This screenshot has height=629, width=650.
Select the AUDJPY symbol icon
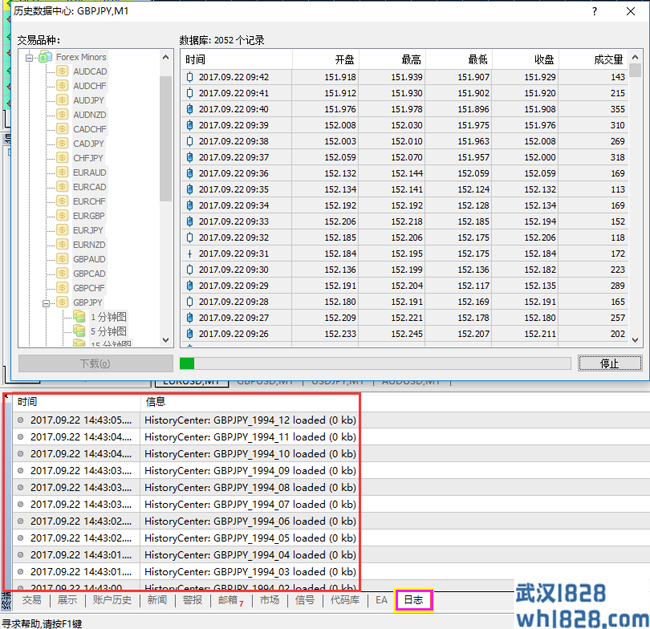(62, 100)
